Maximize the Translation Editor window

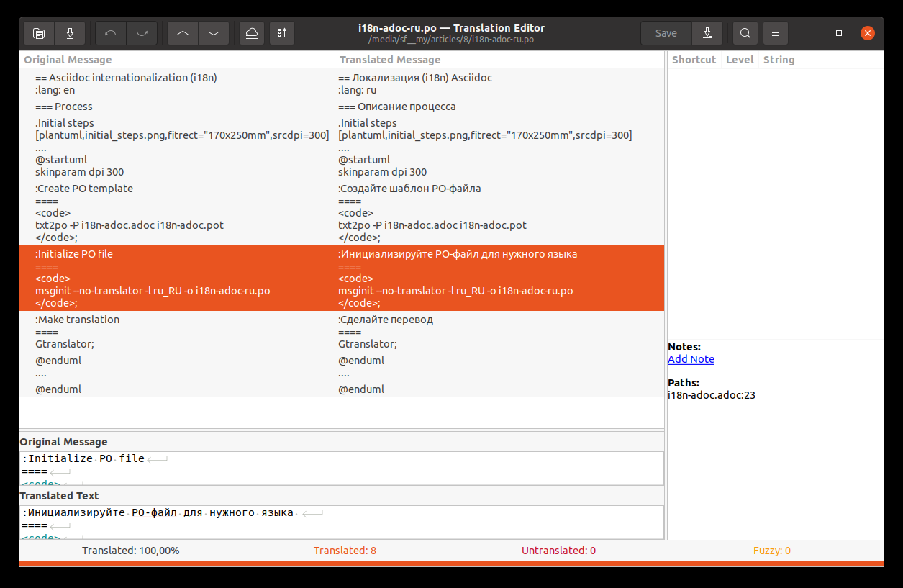pos(839,33)
